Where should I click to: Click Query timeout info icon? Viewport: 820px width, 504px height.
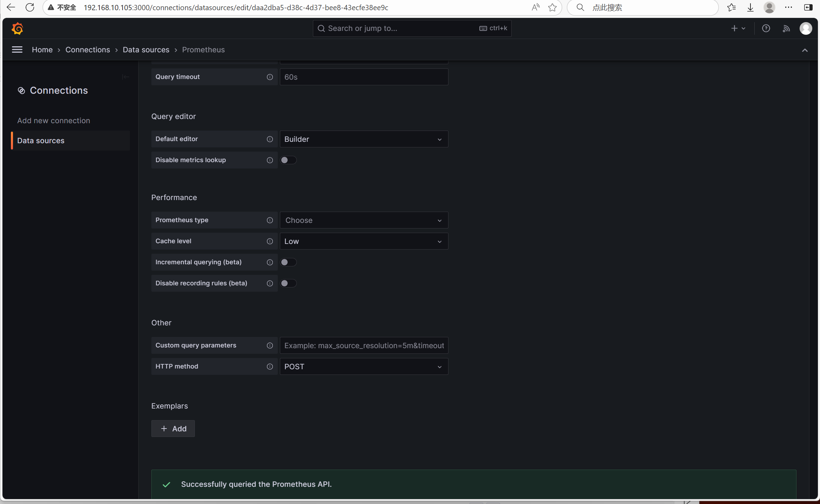click(x=270, y=77)
